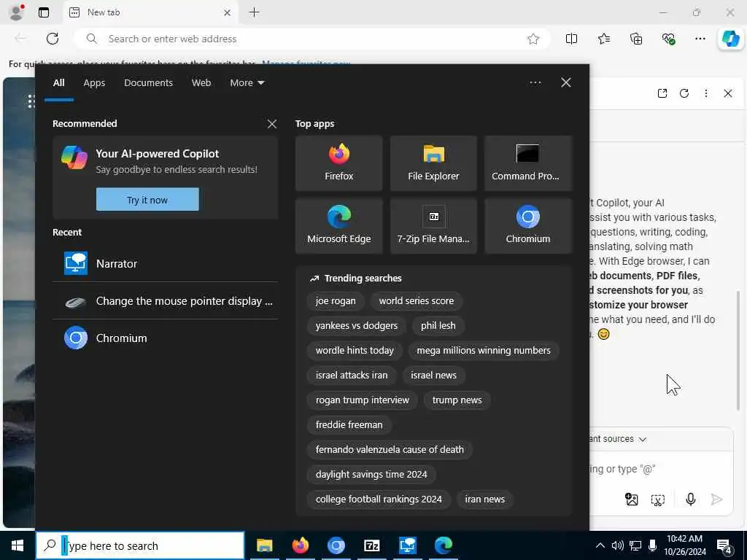Search trending freddie freeman

pyautogui.click(x=349, y=425)
